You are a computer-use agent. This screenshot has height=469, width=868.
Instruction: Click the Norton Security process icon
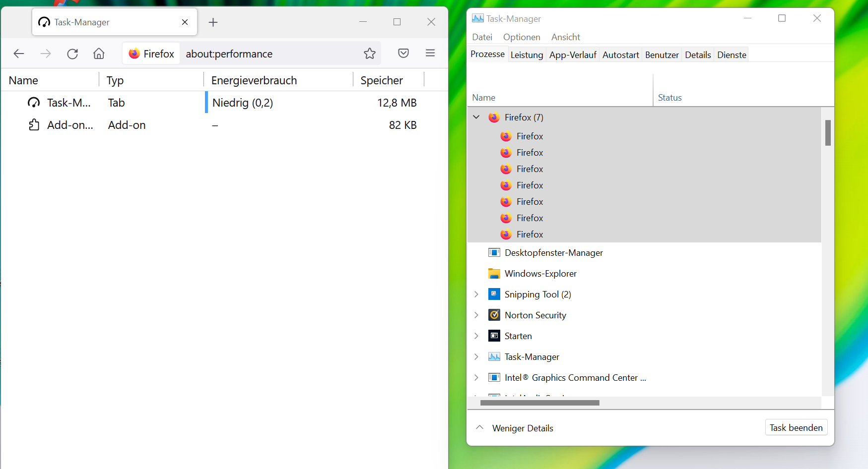pos(494,315)
